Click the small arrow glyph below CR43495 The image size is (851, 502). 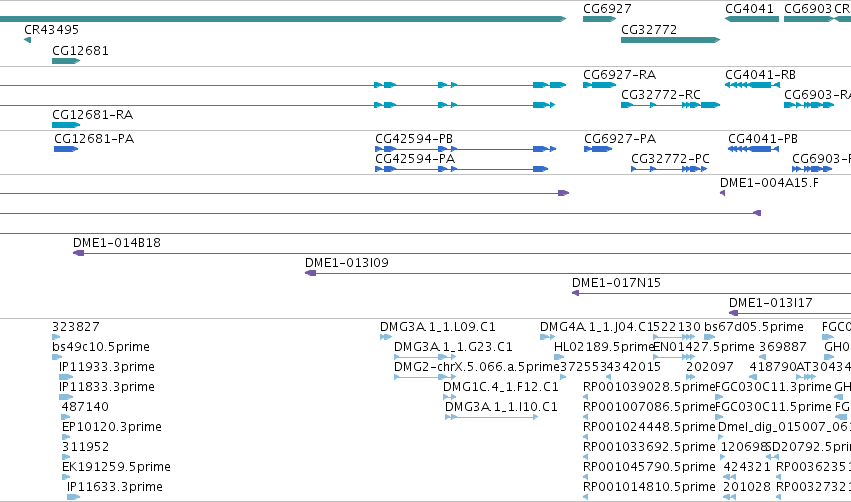(x=28, y=40)
